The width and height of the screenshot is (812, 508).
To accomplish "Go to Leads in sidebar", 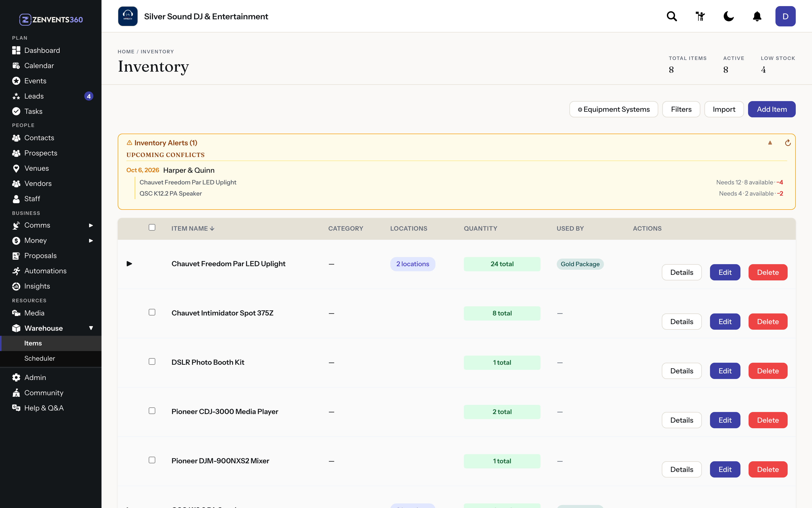I will coord(51,96).
